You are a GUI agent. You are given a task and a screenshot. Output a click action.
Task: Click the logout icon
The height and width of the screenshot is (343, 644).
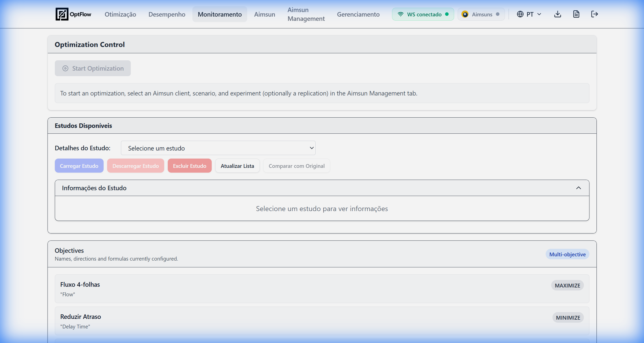pyautogui.click(x=594, y=14)
